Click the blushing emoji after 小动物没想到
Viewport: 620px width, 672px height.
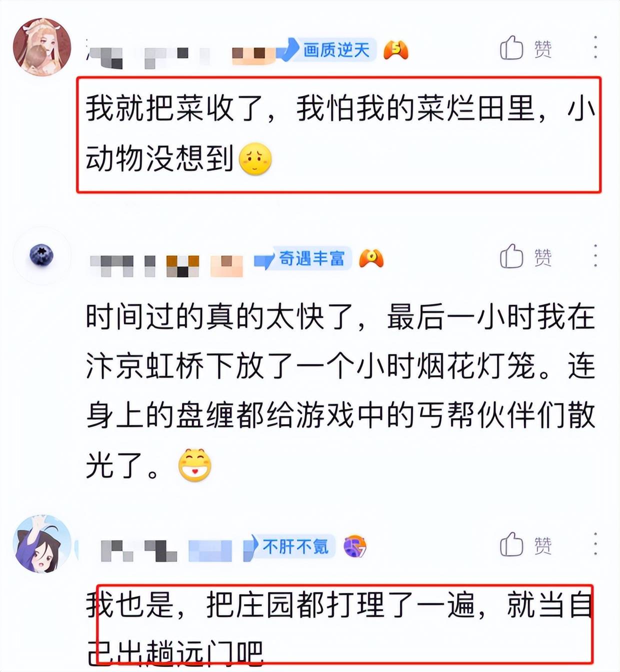[x=255, y=159]
